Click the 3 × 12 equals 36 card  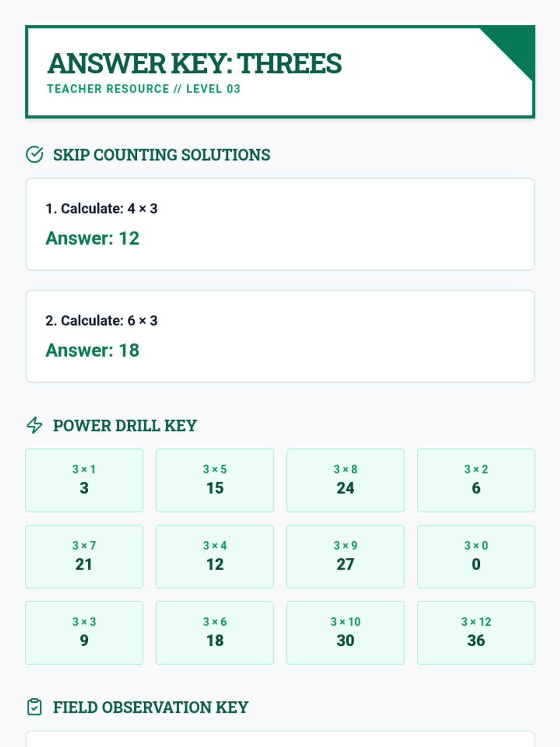coord(476,633)
